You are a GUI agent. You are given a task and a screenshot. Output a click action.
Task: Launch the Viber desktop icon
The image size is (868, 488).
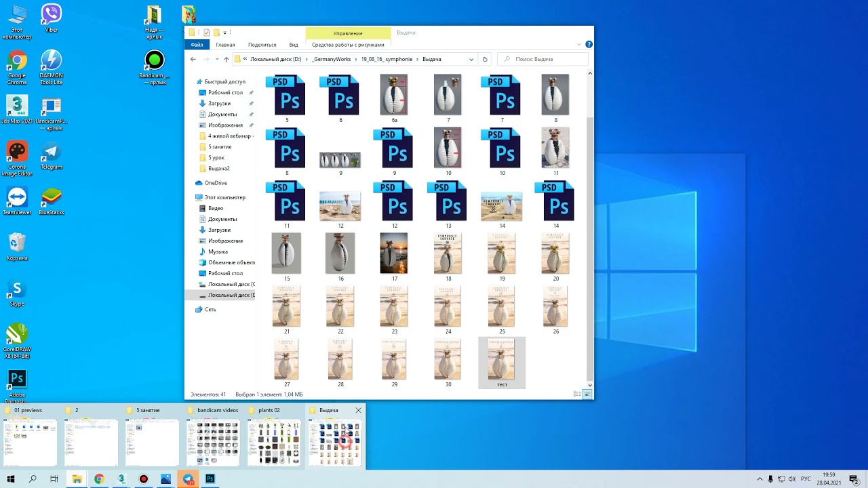pyautogui.click(x=51, y=18)
